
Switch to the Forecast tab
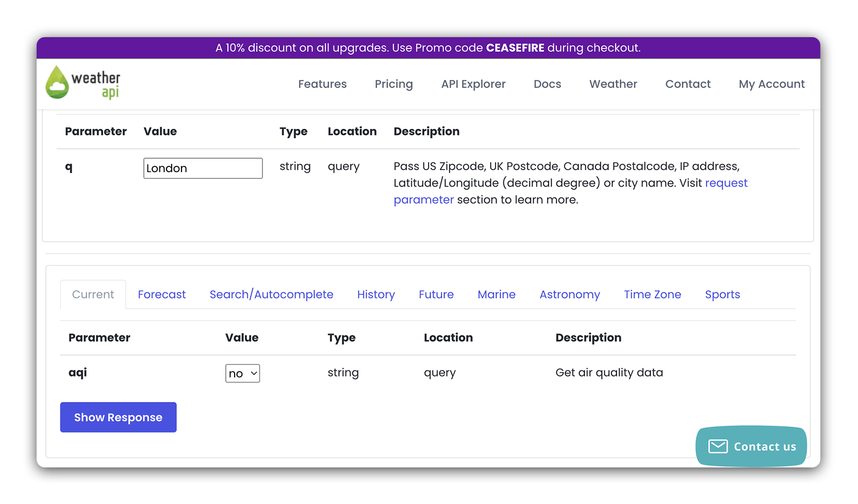[161, 295]
